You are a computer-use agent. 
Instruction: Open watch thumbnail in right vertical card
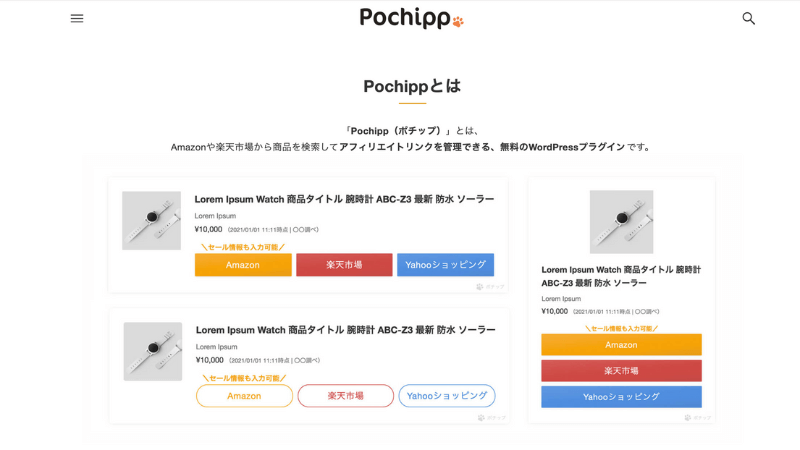pos(621,222)
